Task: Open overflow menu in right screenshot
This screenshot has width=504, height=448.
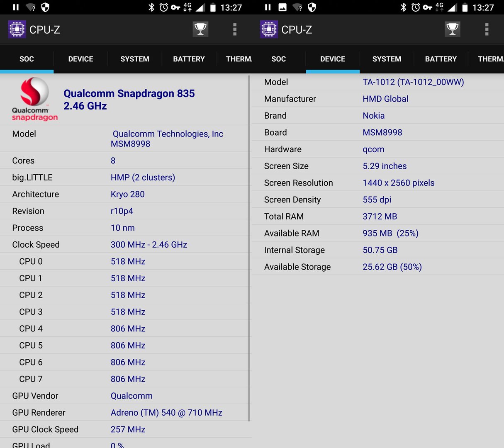Action: click(487, 29)
